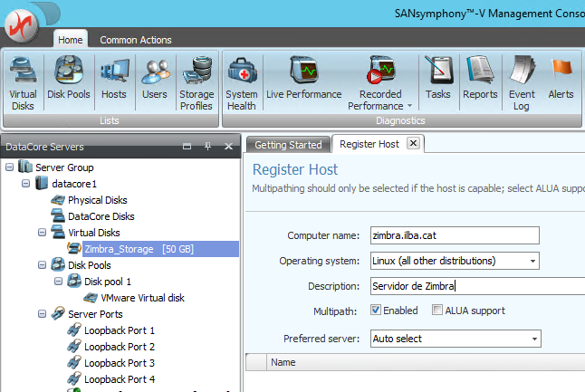Click the SANsymphony application logo button
Viewport: 585px width, 392px height.
pyautogui.click(x=21, y=26)
